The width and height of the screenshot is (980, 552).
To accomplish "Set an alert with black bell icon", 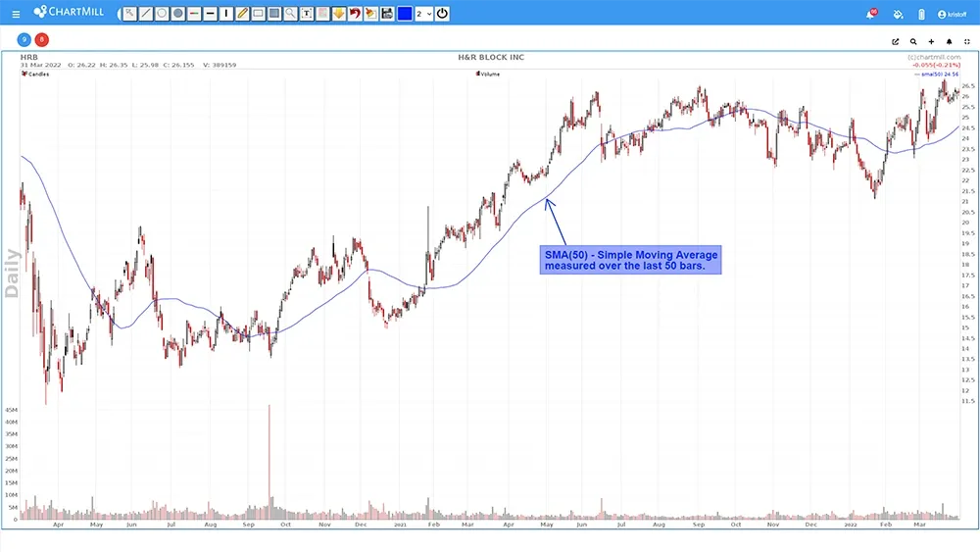I will (x=949, y=42).
